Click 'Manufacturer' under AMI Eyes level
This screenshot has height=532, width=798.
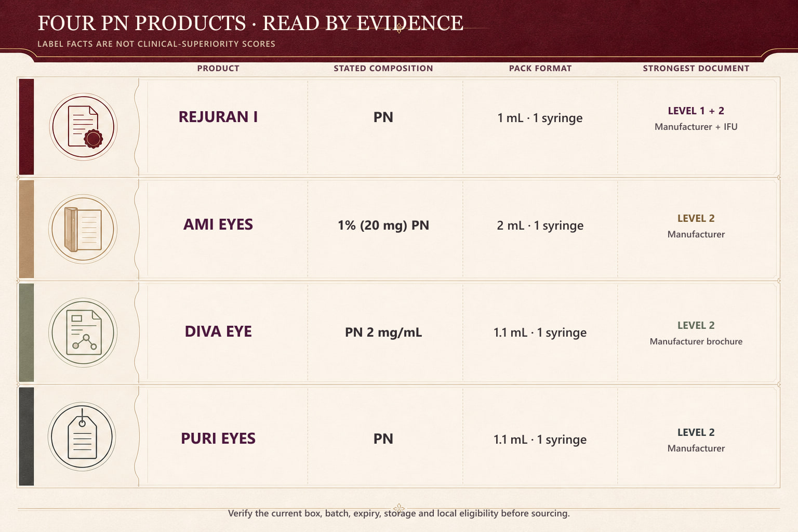[x=696, y=234]
